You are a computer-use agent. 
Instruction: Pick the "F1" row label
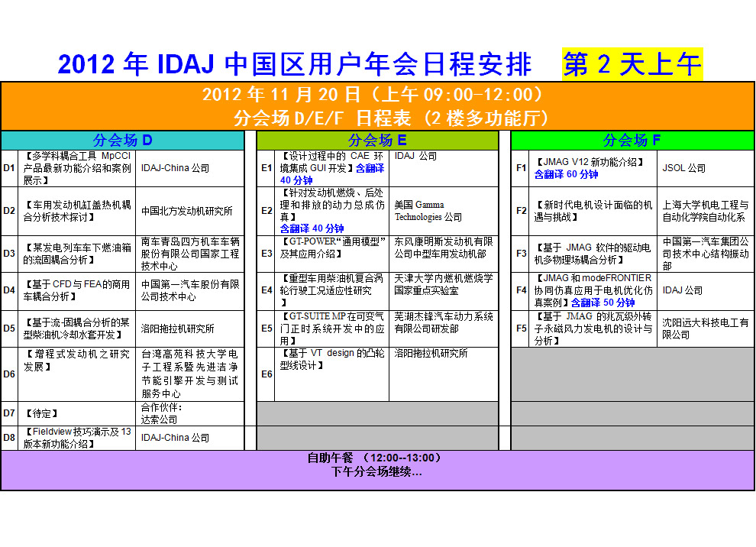click(522, 168)
